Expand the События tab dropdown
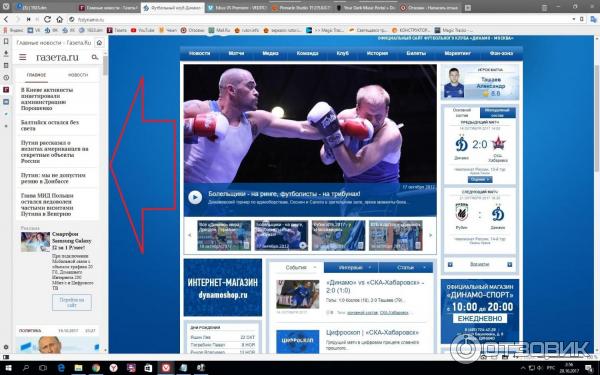600x375 pixels. (x=315, y=267)
